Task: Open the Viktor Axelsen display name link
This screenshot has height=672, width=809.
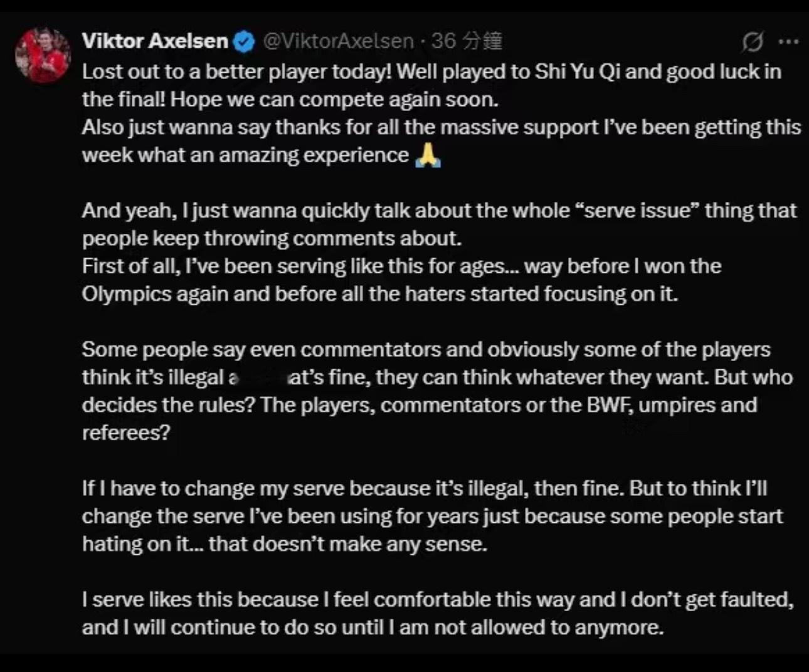Action: (155, 41)
